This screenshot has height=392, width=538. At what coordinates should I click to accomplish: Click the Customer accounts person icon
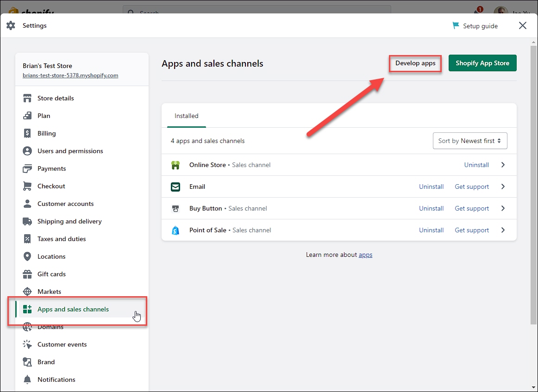(27, 204)
